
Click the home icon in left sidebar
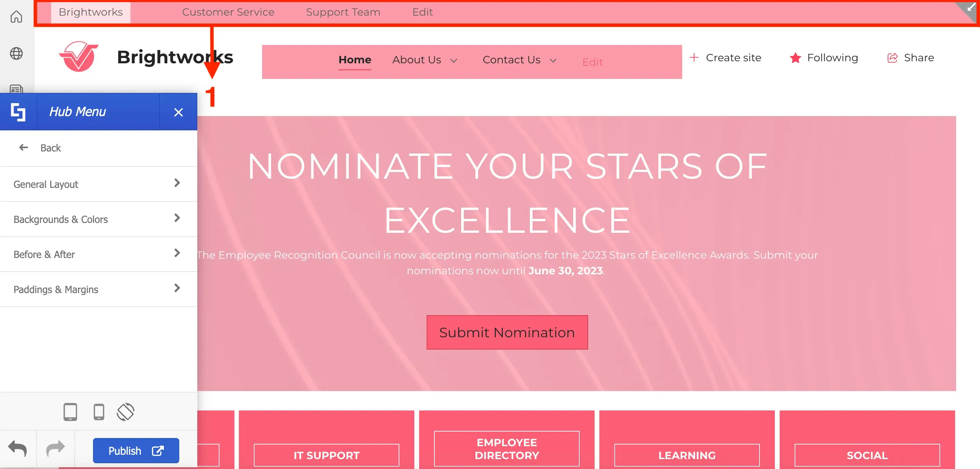click(x=16, y=17)
